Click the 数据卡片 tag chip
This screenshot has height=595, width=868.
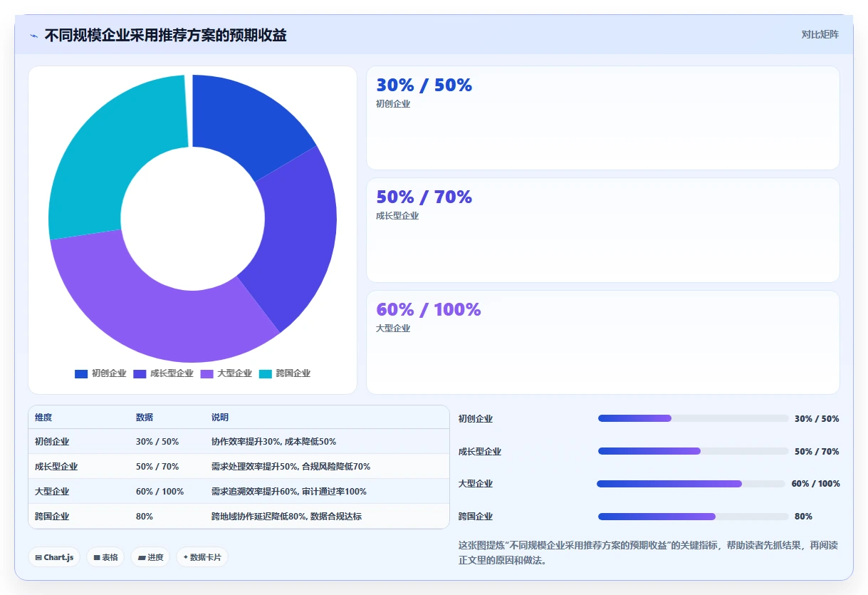click(x=202, y=557)
